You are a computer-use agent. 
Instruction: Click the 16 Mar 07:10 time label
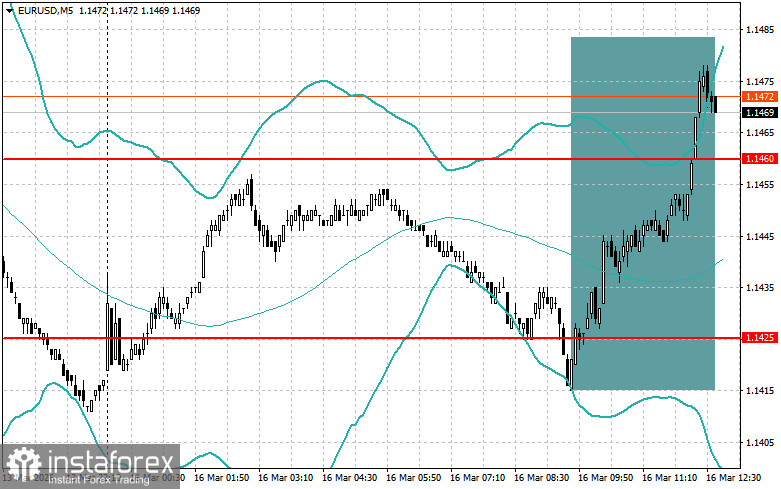click(x=477, y=478)
